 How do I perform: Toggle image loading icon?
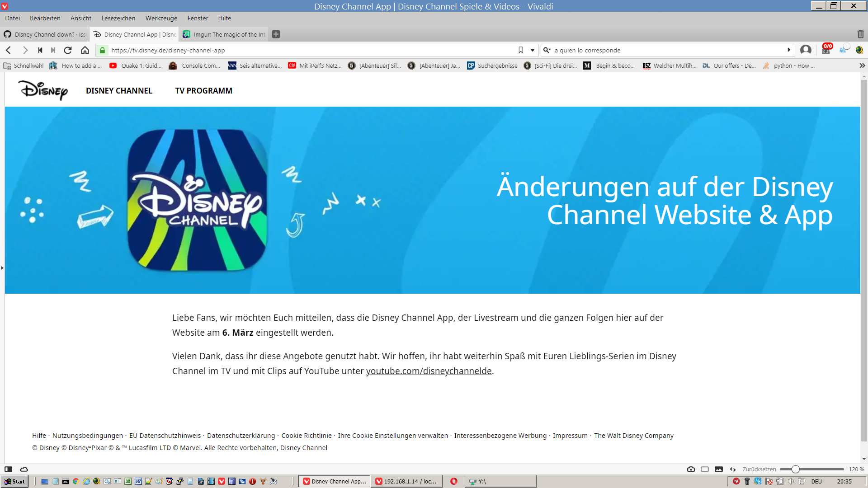[719, 469]
